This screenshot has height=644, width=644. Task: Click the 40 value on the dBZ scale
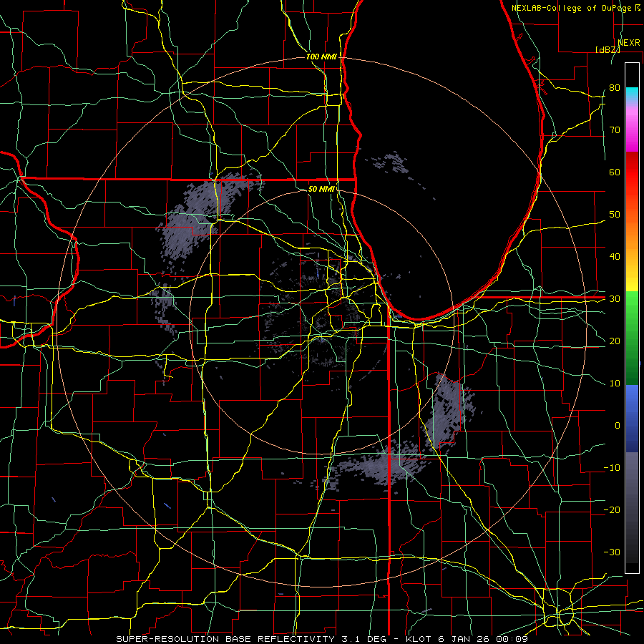point(615,257)
